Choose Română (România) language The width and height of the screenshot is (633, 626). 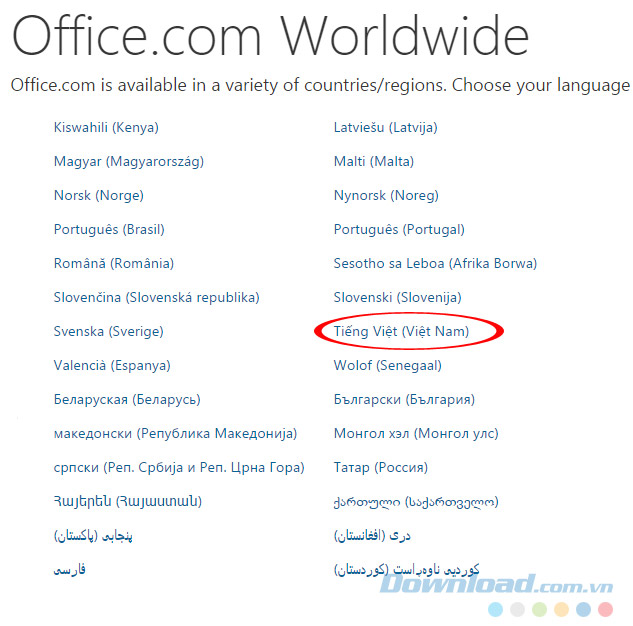pos(114,263)
